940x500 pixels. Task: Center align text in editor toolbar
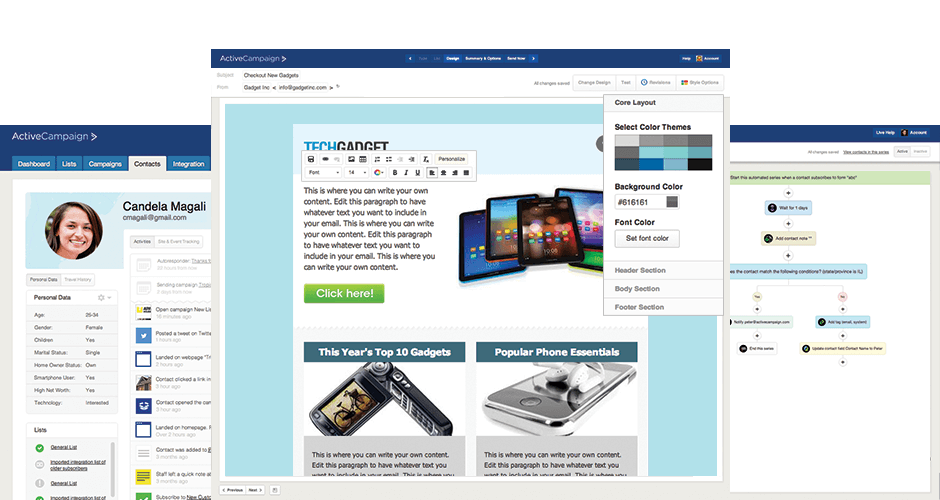point(443,172)
